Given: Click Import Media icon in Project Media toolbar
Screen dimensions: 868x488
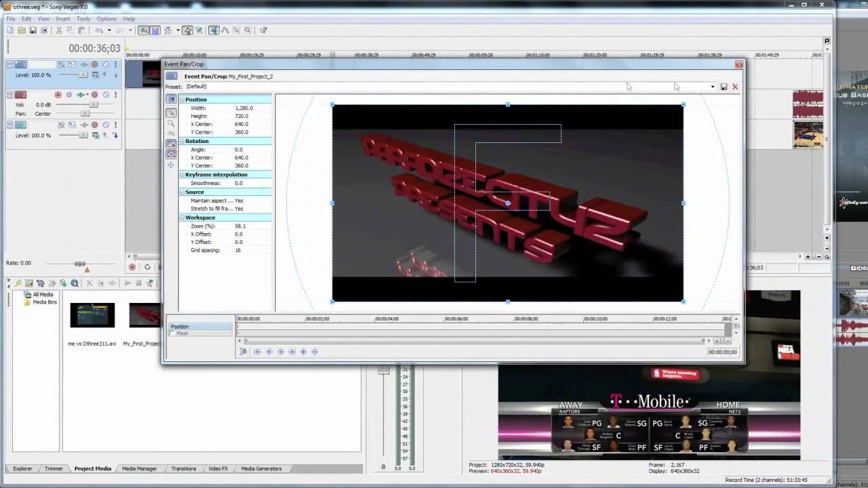Looking at the screenshot, I should [29, 283].
